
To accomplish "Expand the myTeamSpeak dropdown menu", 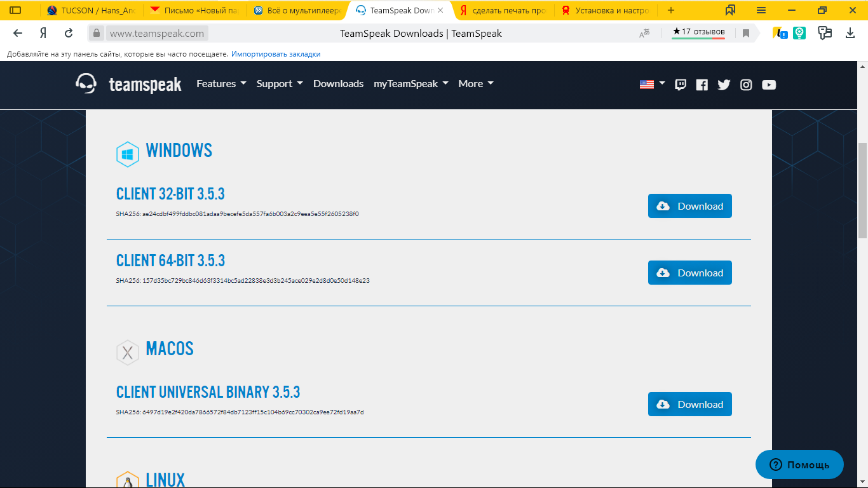I will (411, 84).
